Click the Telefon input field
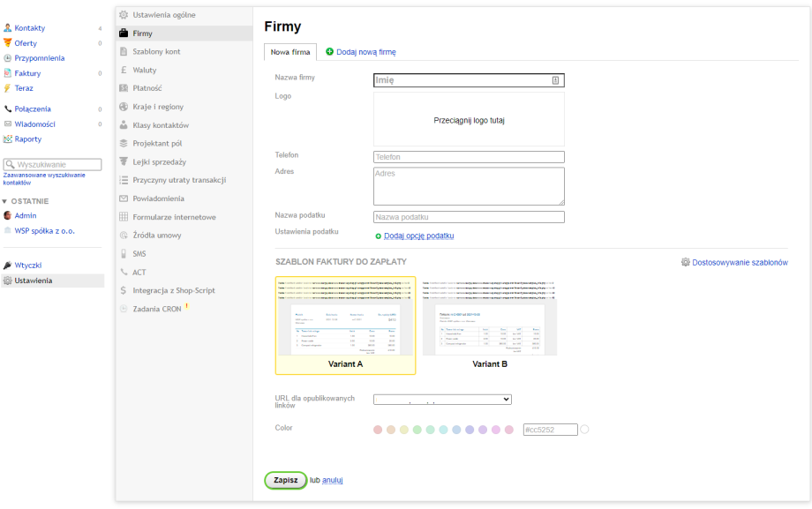The image size is (812, 509). click(x=469, y=157)
